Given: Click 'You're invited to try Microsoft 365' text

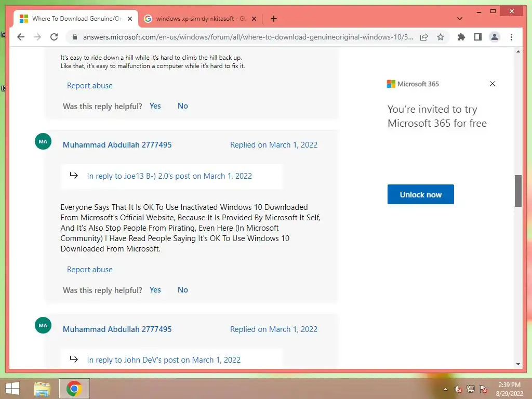Looking at the screenshot, I should 437,116.
